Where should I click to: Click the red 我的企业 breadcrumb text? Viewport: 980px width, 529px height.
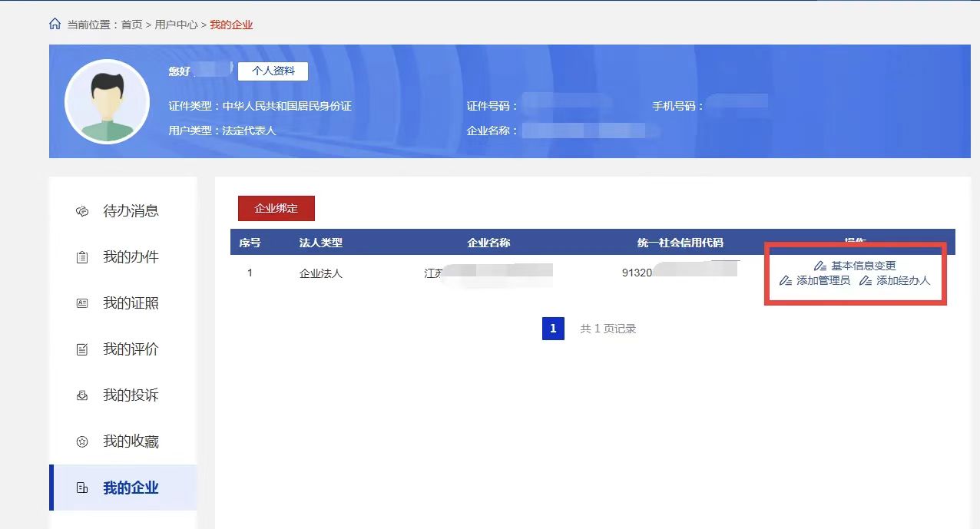tap(231, 25)
